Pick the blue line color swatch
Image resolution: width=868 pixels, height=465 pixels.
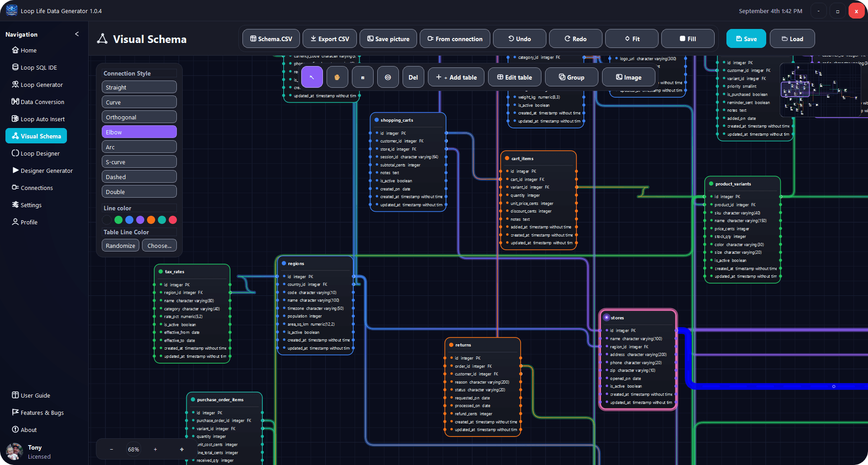pos(129,220)
